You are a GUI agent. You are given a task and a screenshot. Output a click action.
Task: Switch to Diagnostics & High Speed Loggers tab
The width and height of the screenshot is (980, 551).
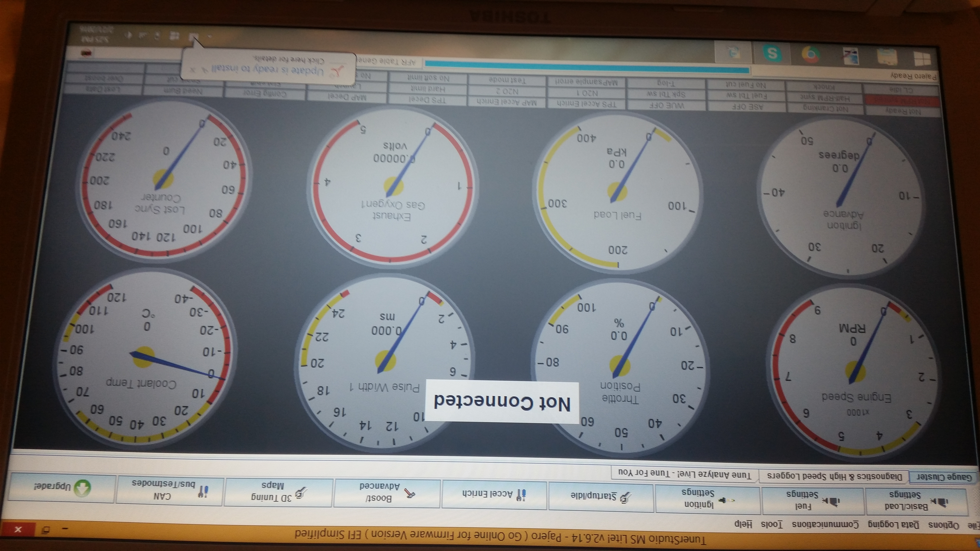834,477
